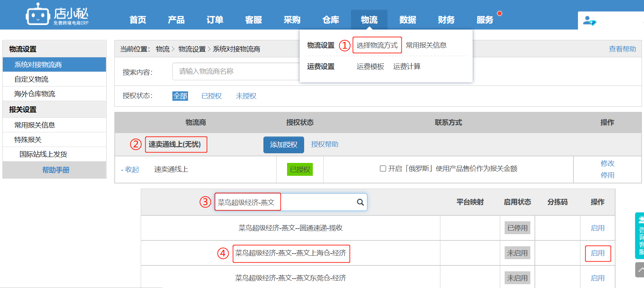Collapse the 速卖通线上 row via 收起

130,170
